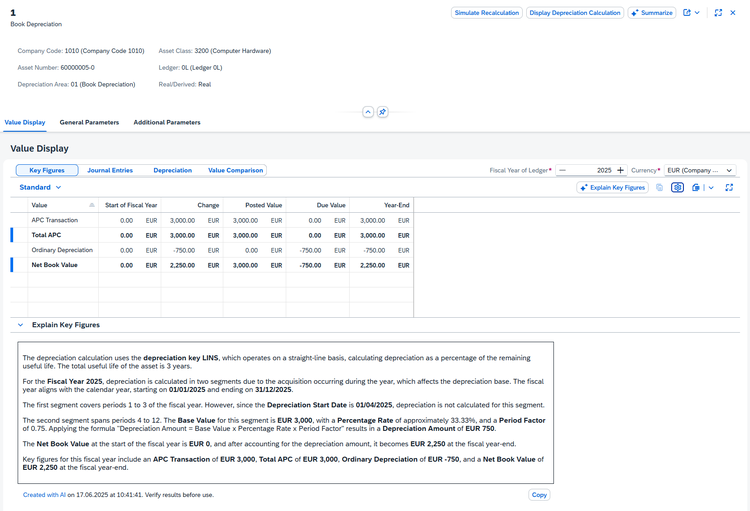Image resolution: width=750 pixels, height=511 pixels.
Task: Click the Explain Key Figures button
Action: [612, 188]
